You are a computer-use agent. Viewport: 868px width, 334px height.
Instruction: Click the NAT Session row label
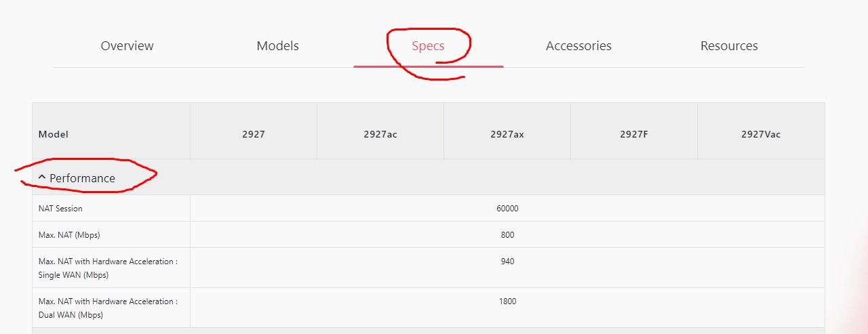[x=60, y=209]
